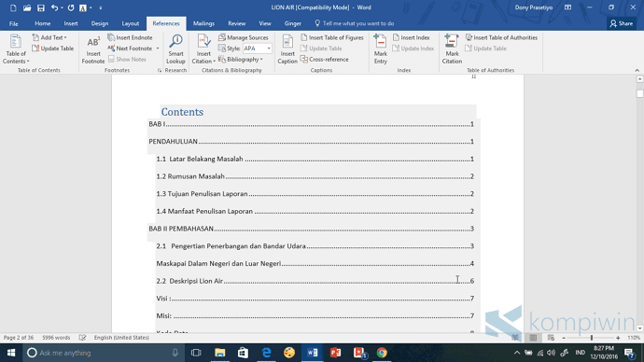Open Footnotes dialog launcher
The image size is (644, 362).
click(160, 70)
